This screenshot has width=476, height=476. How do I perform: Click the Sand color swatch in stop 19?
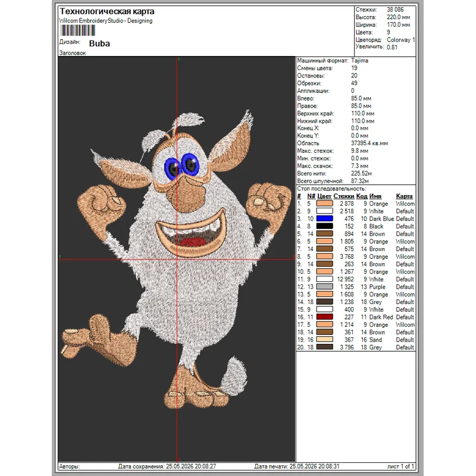[324, 340]
